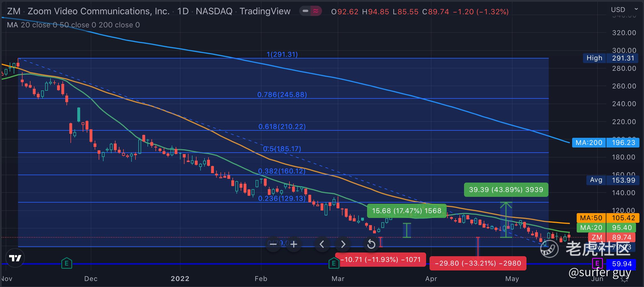The width and height of the screenshot is (644, 287).
Task: Click the H94.85 high value in header
Action: pyautogui.click(x=375, y=12)
